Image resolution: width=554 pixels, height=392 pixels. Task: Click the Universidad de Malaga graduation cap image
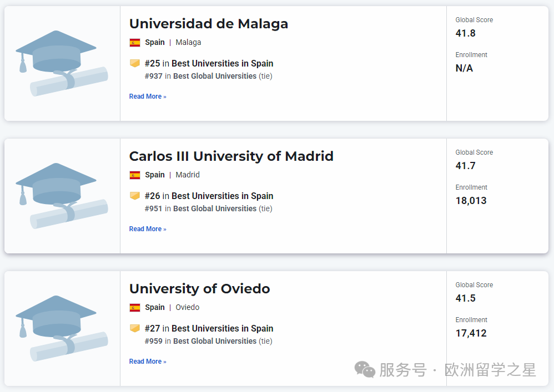click(x=62, y=63)
